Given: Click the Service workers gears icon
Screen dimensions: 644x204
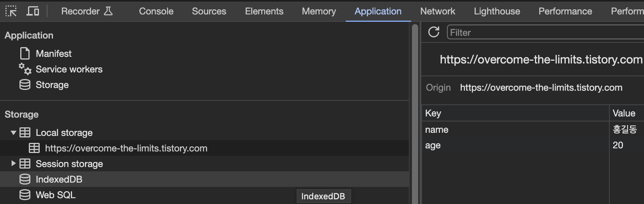Looking at the screenshot, I should [x=25, y=69].
